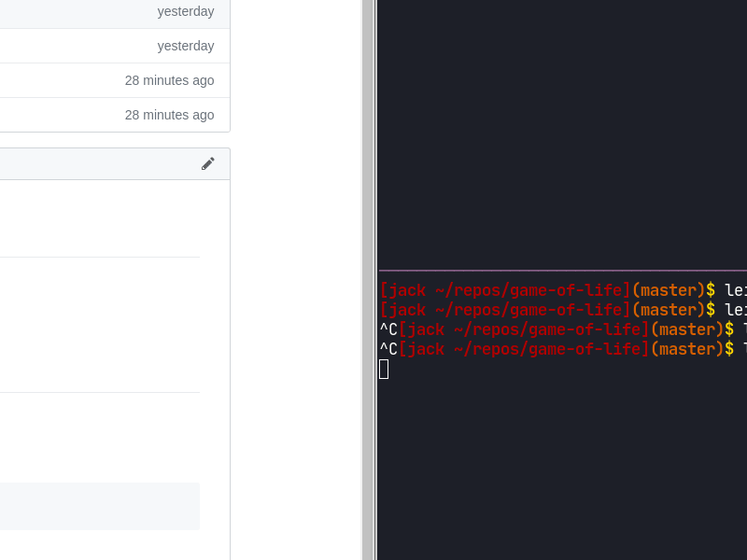The image size is (747, 560).
Task: Click the 'lei' command text in terminal
Action: (x=737, y=290)
